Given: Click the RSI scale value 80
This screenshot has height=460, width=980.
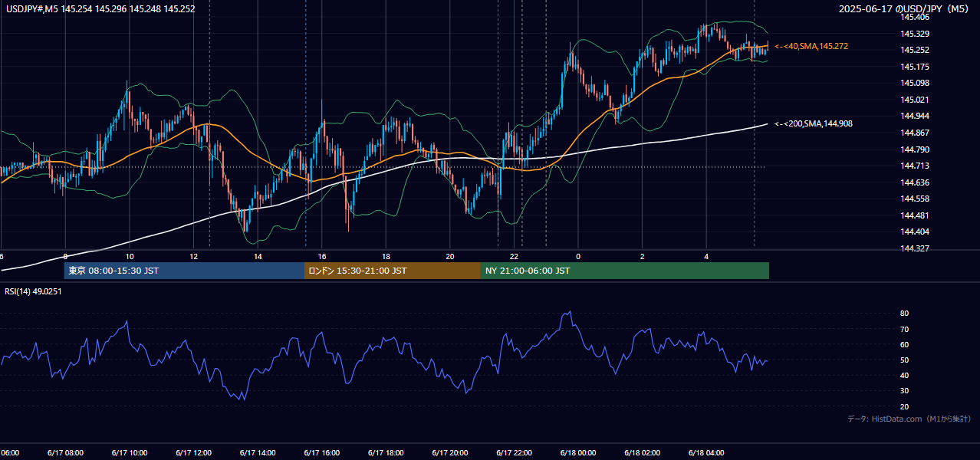Looking at the screenshot, I should (x=905, y=314).
